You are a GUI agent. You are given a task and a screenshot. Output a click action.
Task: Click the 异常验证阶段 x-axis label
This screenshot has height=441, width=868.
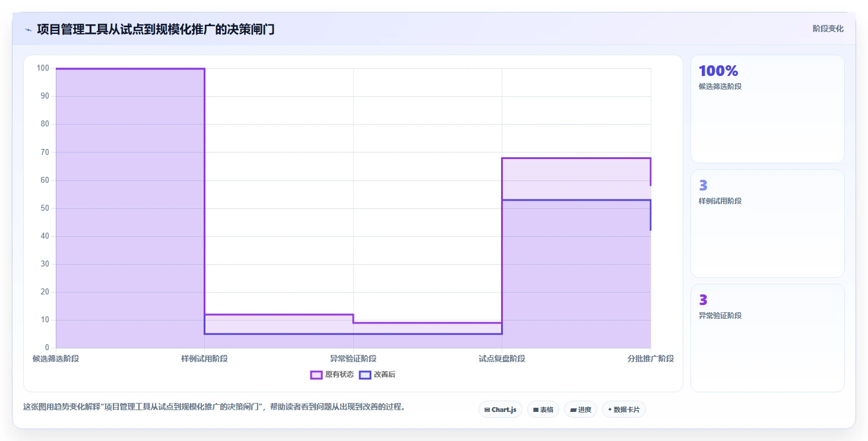[353, 358]
